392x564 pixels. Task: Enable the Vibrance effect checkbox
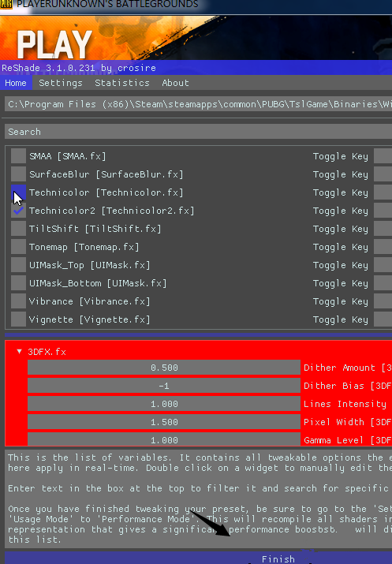(x=18, y=301)
